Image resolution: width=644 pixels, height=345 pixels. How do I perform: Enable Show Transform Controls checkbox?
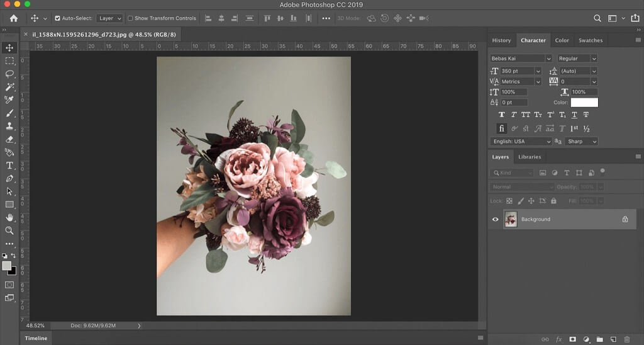tap(130, 18)
